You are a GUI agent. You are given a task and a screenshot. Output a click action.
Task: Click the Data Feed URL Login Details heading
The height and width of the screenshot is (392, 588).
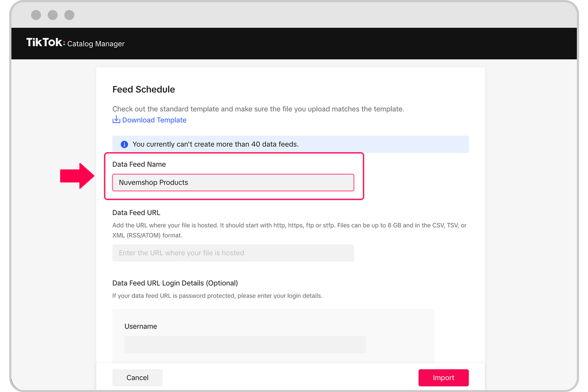(175, 283)
